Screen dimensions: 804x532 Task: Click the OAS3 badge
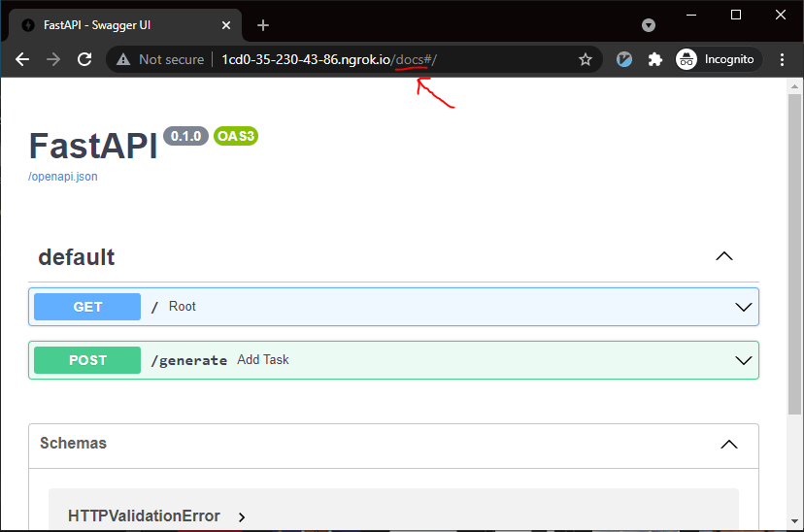pyautogui.click(x=236, y=136)
